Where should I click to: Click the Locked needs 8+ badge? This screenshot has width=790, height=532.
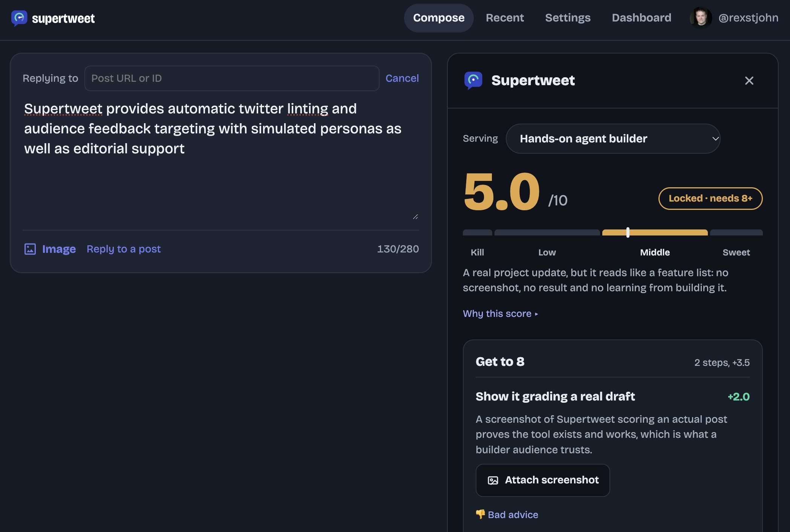point(710,199)
